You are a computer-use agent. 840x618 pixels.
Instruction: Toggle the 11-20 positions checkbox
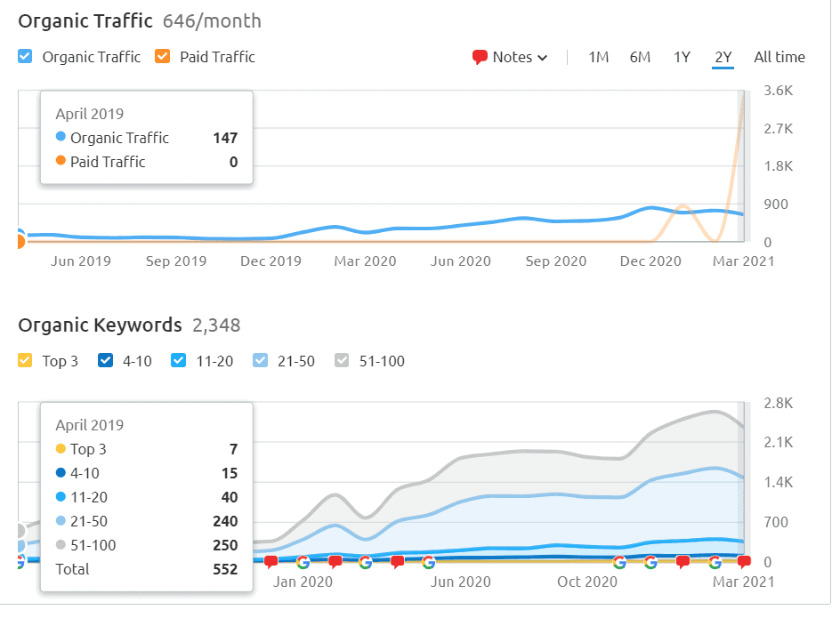[x=178, y=360]
